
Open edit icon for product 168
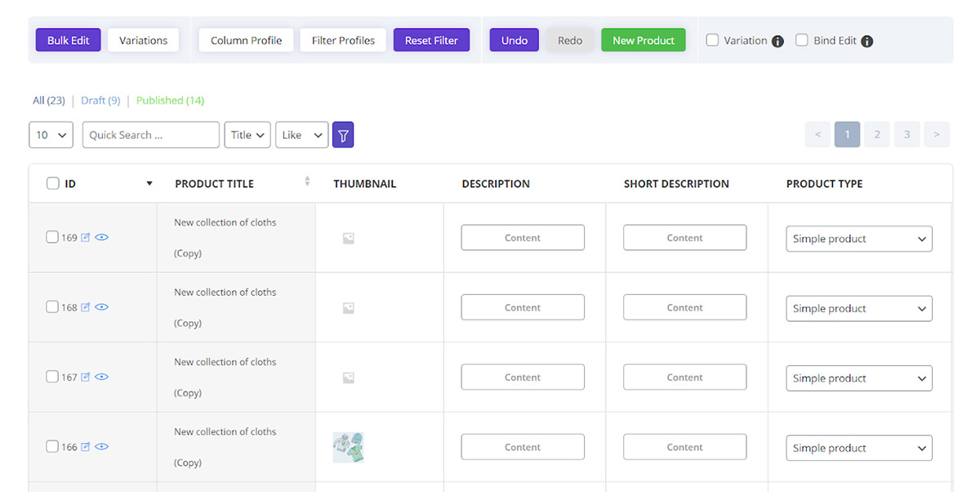coord(86,307)
